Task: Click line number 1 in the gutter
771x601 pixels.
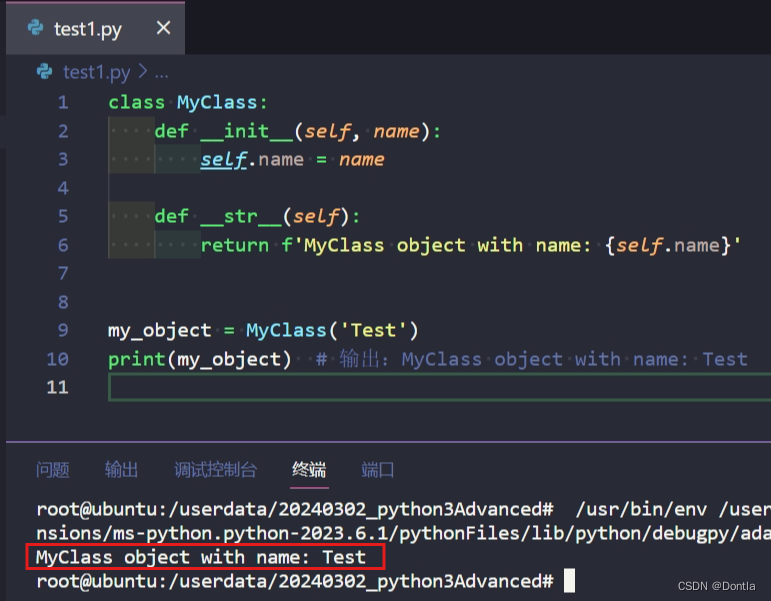Action: tap(63, 102)
